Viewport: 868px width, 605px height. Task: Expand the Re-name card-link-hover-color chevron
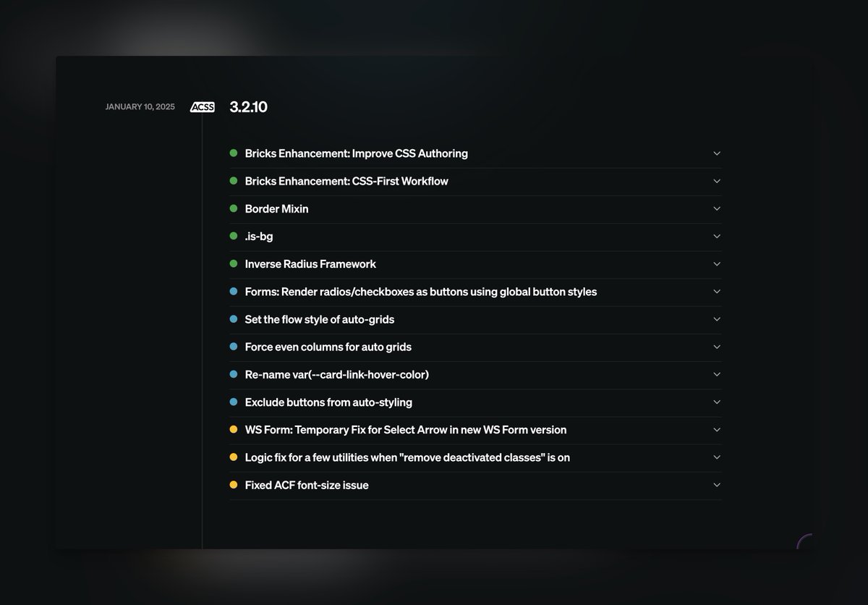coord(717,374)
